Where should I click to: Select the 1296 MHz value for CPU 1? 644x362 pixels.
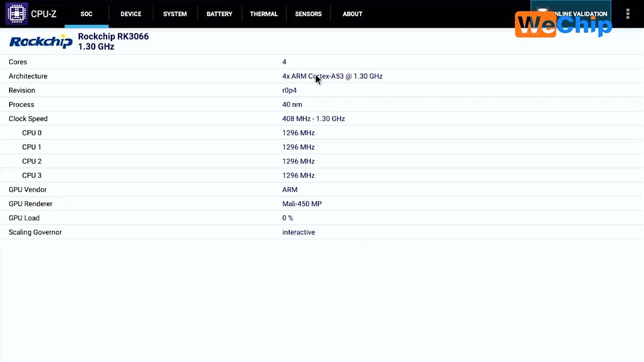point(298,147)
